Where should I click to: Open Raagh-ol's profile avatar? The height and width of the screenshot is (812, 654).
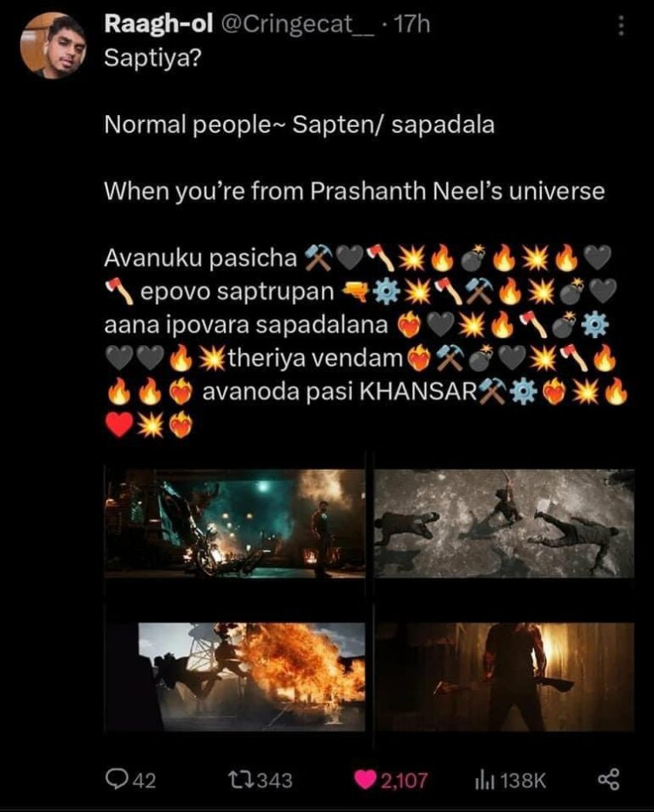tap(53, 45)
